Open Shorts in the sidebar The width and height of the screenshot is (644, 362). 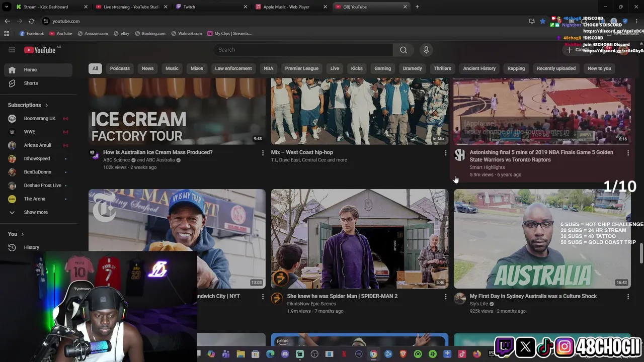tap(38, 83)
